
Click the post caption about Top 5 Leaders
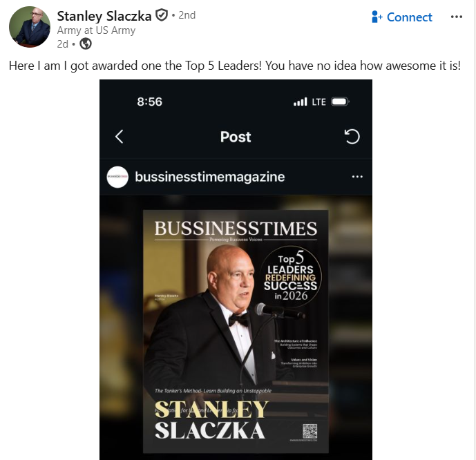coord(234,67)
